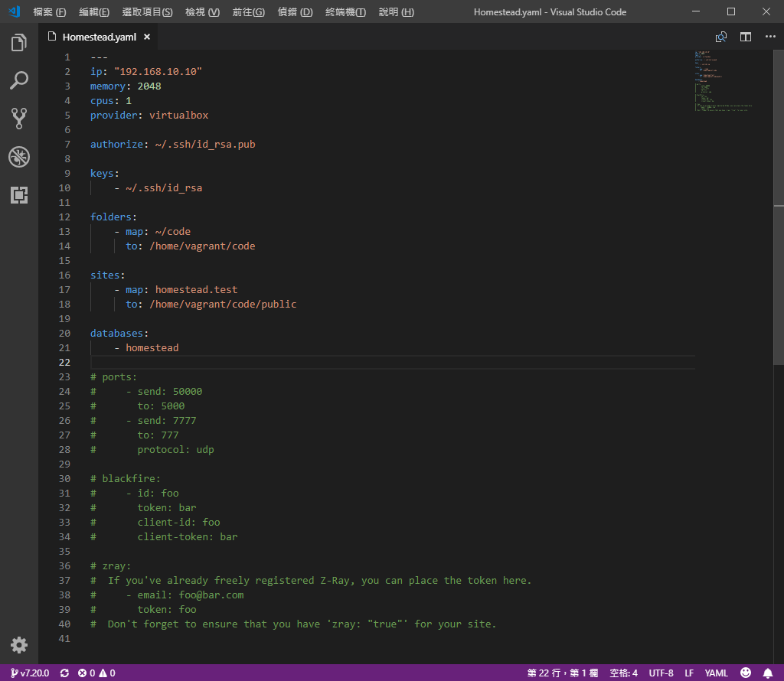This screenshot has width=784, height=681.
Task: Change the UTF-8 file encoding
Action: [661, 673]
